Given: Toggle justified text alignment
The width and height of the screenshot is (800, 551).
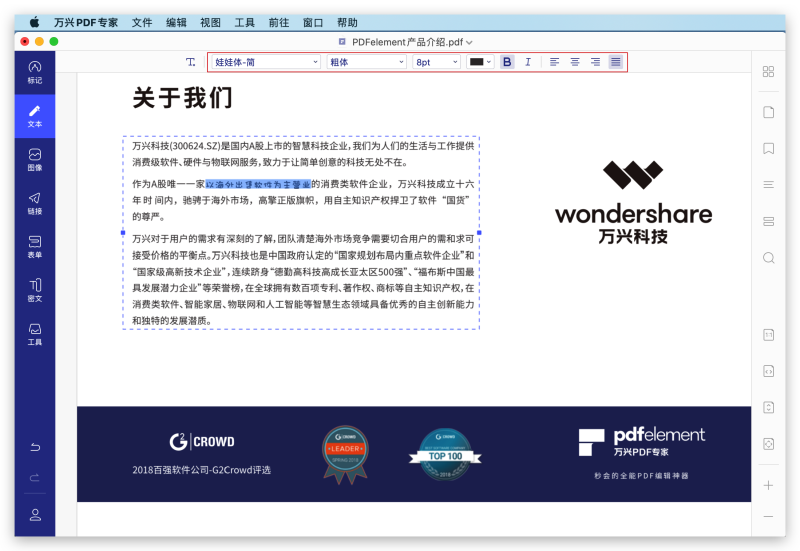Looking at the screenshot, I should coord(616,62).
